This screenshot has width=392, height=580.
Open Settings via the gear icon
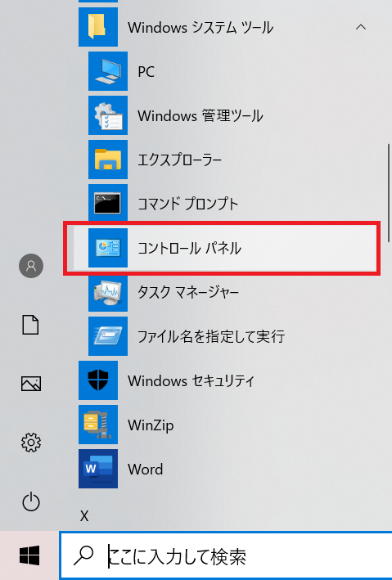31,443
